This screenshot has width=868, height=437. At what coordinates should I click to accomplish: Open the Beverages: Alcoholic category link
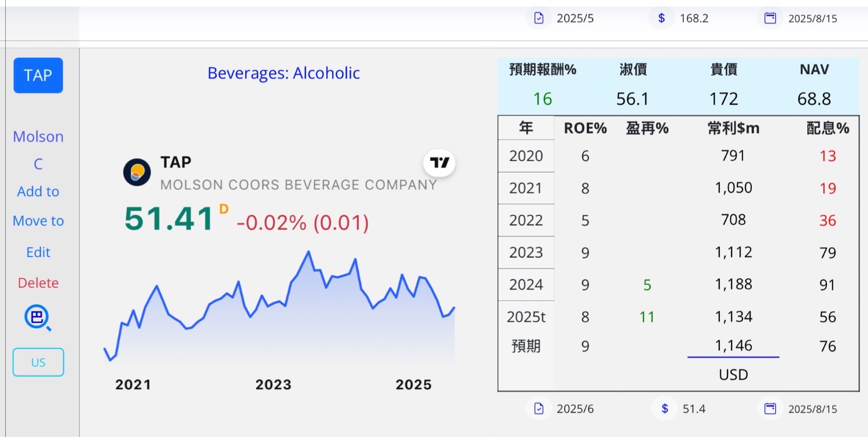(284, 73)
